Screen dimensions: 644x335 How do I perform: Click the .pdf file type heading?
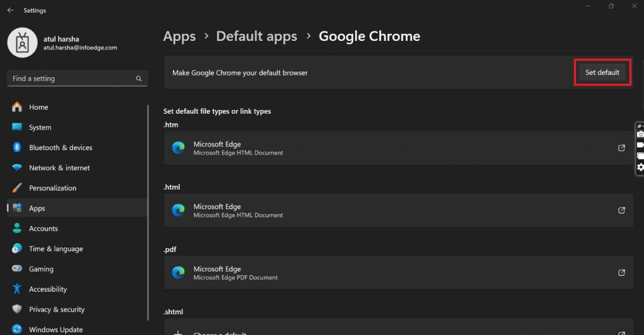pyautogui.click(x=170, y=250)
